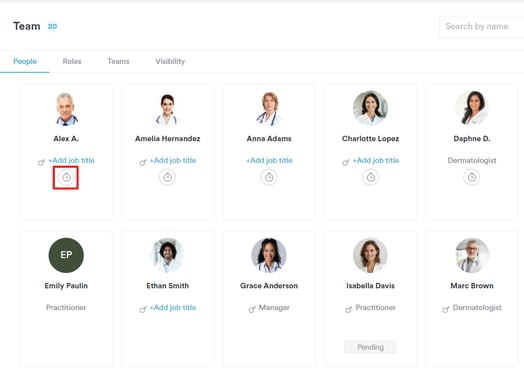Viewport: 524px width, 377px height.
Task: Switch to the Teams tab
Action: (x=118, y=61)
